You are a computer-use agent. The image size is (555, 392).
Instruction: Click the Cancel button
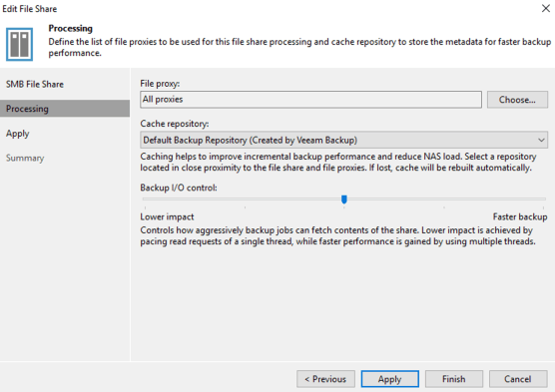point(518,379)
